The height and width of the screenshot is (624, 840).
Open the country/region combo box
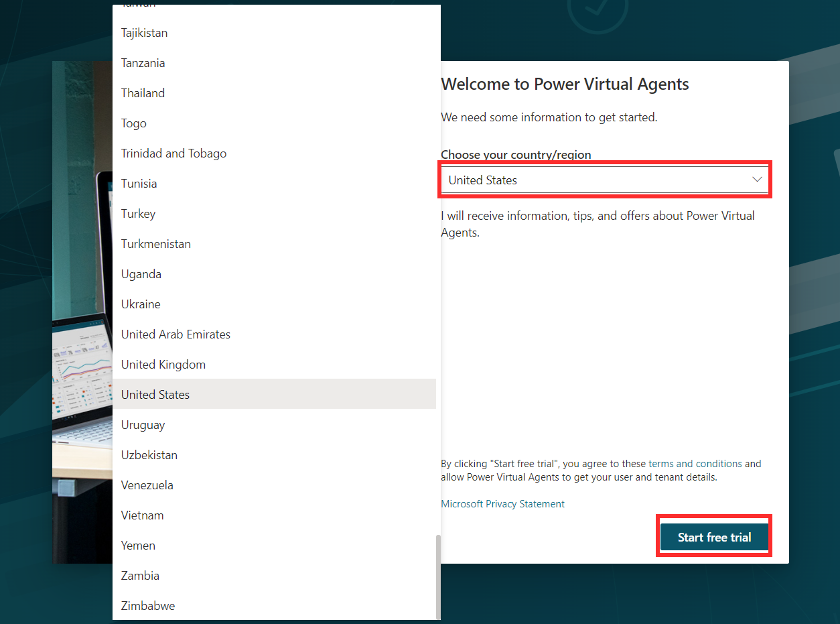coord(604,180)
